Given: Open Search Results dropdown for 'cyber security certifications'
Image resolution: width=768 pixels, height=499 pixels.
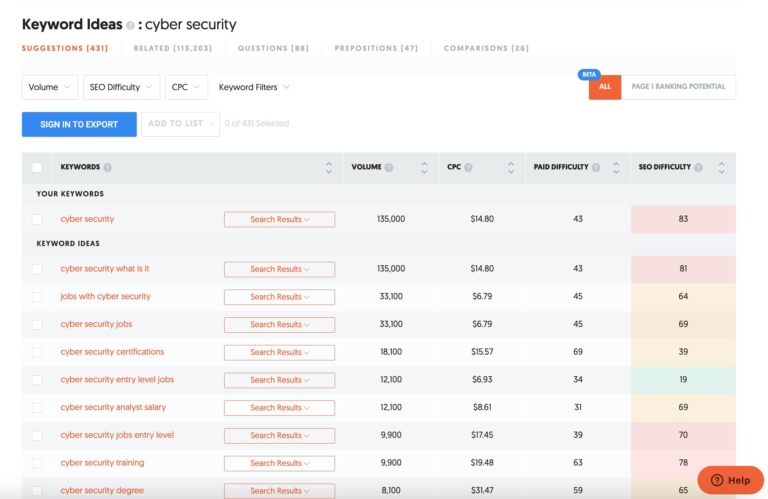Looking at the screenshot, I should [279, 352].
